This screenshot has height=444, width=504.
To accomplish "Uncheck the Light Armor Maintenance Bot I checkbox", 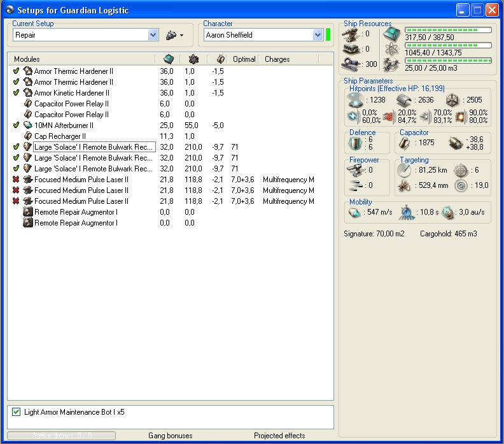I will click(x=16, y=412).
